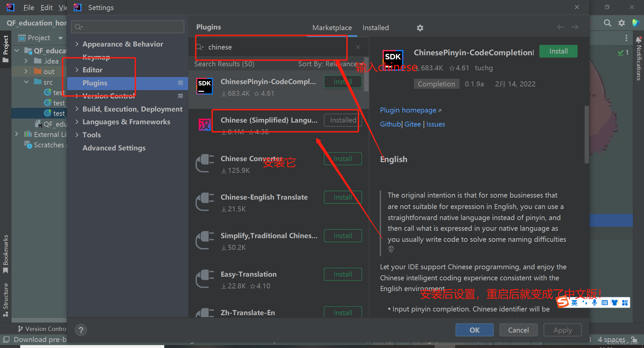The width and height of the screenshot is (644, 348).
Task: Open Version Control tool window at bottom
Action: (42, 329)
